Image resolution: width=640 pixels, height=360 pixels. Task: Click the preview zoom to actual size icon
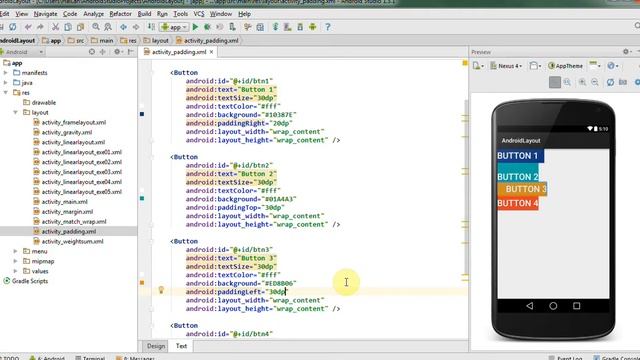tap(567, 82)
